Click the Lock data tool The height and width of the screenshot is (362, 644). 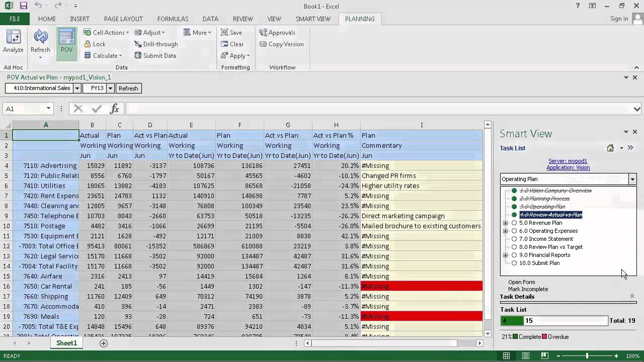pos(95,44)
